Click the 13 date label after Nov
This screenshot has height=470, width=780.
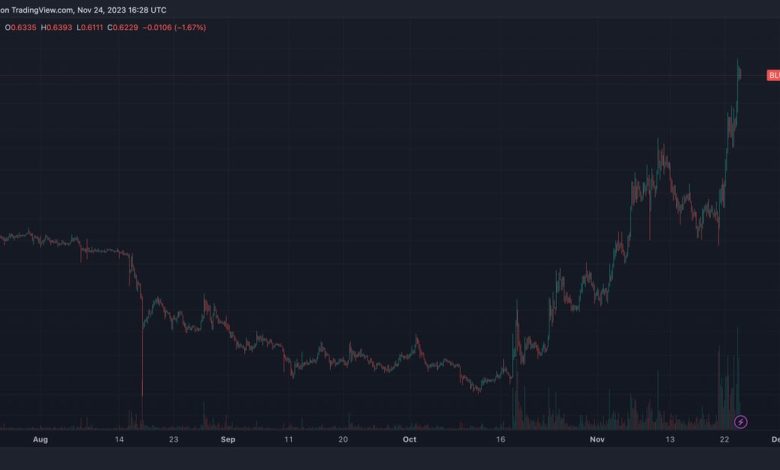pos(671,439)
